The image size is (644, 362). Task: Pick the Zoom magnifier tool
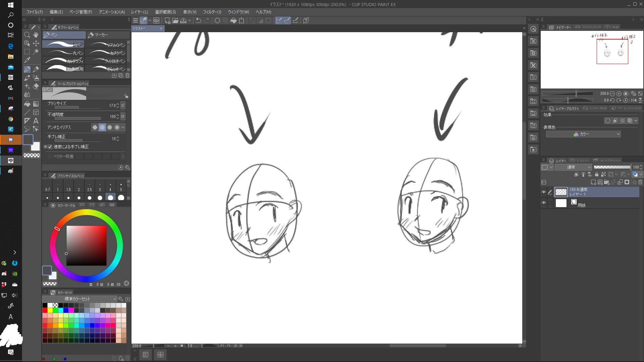click(x=27, y=35)
